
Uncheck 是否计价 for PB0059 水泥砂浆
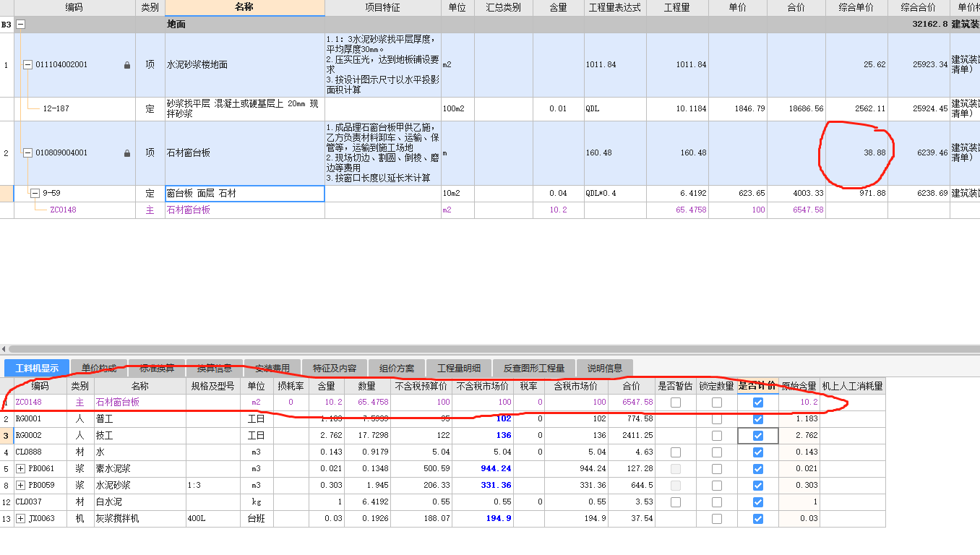(x=758, y=486)
